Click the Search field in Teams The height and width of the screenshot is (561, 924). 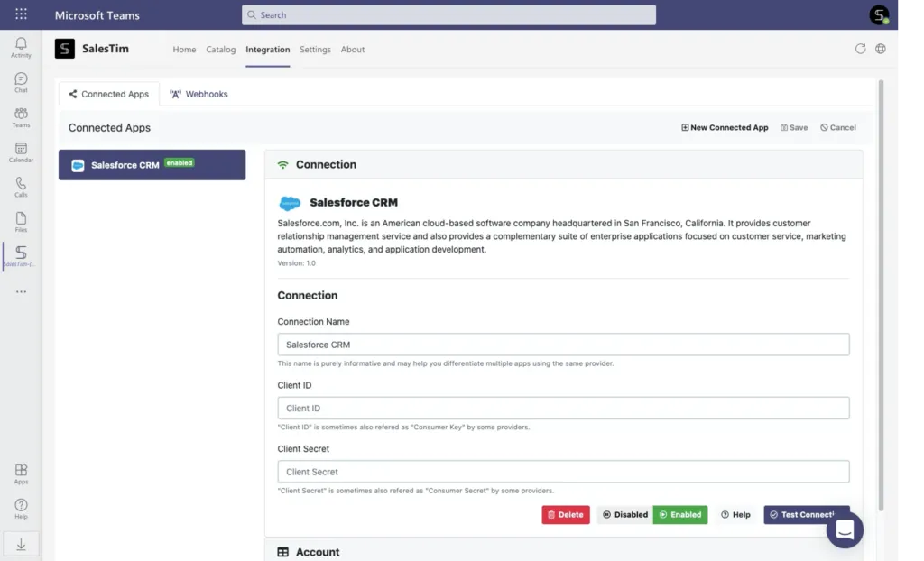[448, 14]
